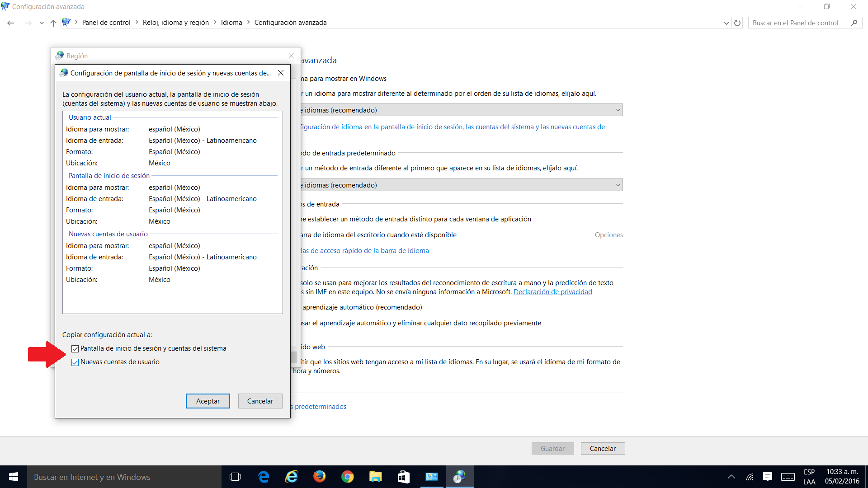The image size is (868, 488).
Task: Open Windows Store taskbar icon
Action: [x=403, y=477]
